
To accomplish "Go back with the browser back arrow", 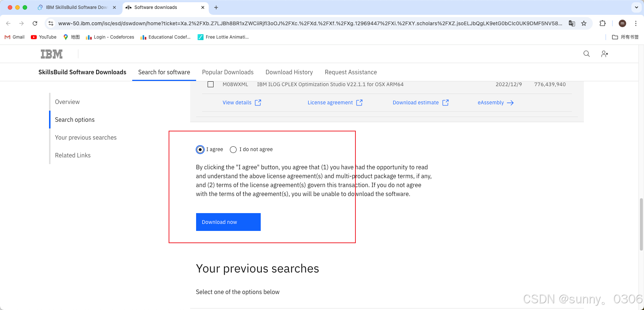I will (x=8, y=23).
